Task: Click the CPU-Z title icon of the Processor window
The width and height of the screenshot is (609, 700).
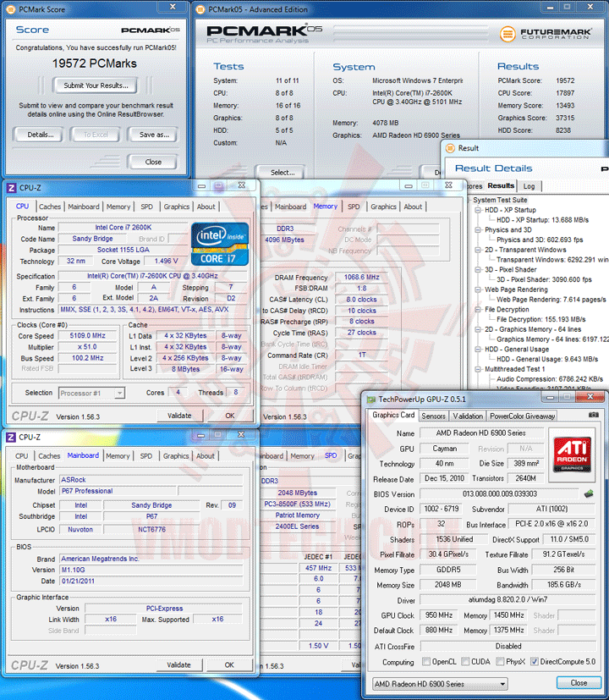Action: pyautogui.click(x=12, y=188)
